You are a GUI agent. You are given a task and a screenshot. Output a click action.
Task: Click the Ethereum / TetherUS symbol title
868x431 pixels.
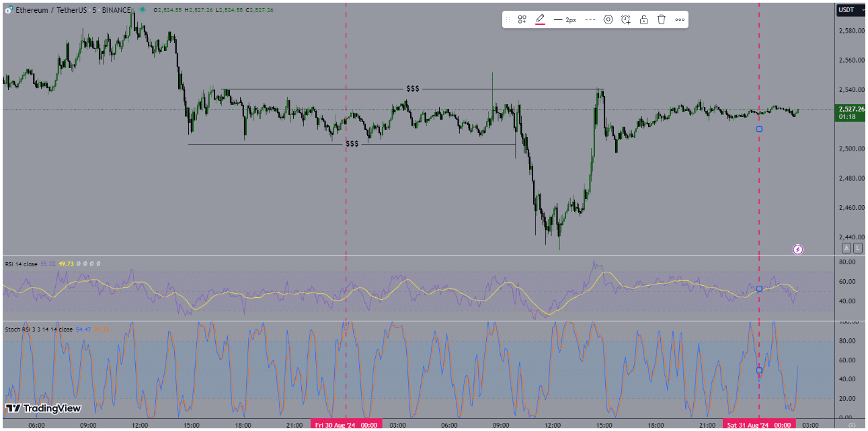(52, 10)
